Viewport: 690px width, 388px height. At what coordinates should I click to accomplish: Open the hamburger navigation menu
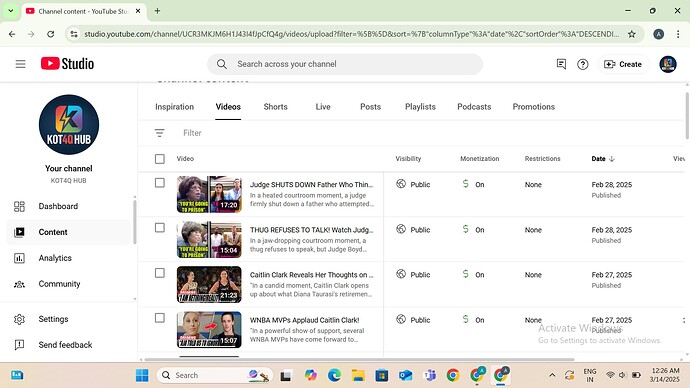[20, 64]
